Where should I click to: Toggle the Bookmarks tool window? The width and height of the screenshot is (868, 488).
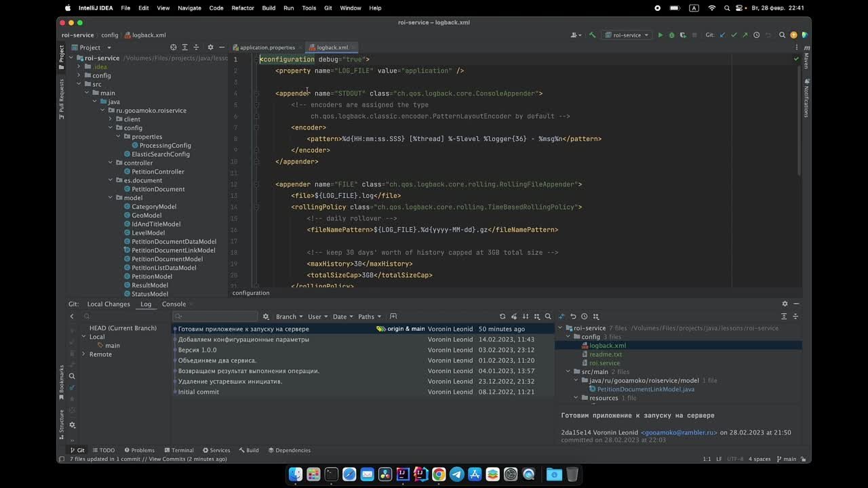[x=61, y=380]
